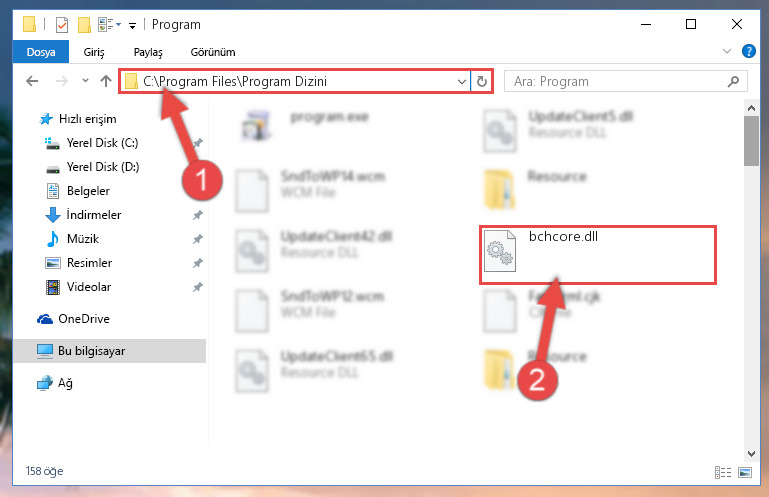Expand the address bar history dropdown
The image size is (769, 497).
click(x=461, y=81)
